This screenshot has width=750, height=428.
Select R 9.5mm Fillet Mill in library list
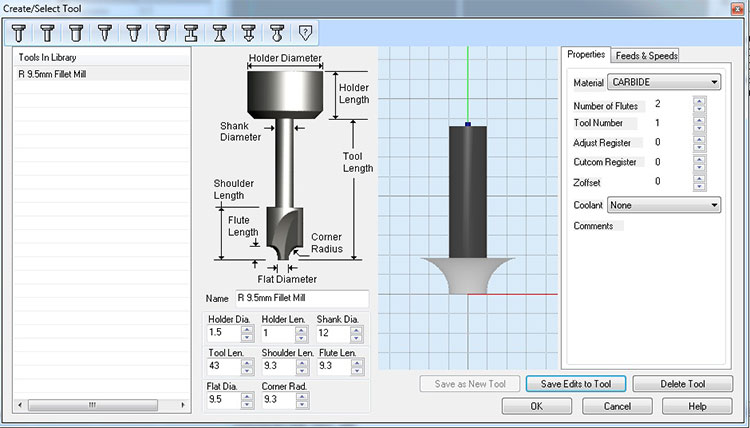101,74
